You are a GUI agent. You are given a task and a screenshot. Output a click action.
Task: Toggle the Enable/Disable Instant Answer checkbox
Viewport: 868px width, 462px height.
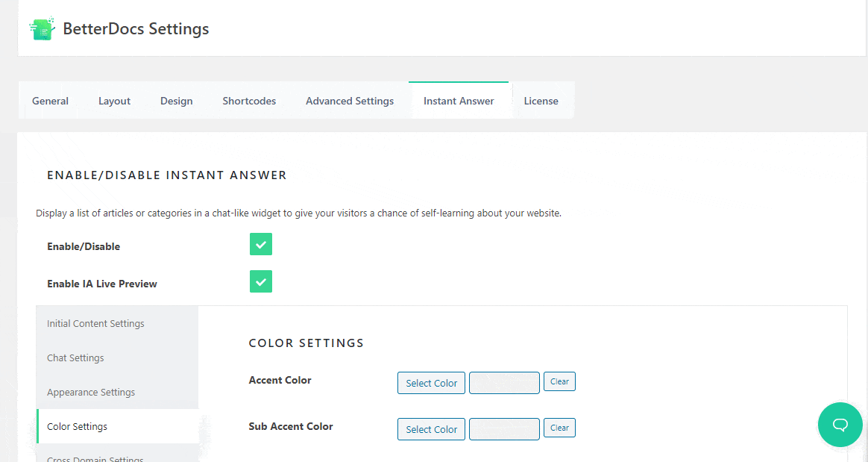(261, 244)
